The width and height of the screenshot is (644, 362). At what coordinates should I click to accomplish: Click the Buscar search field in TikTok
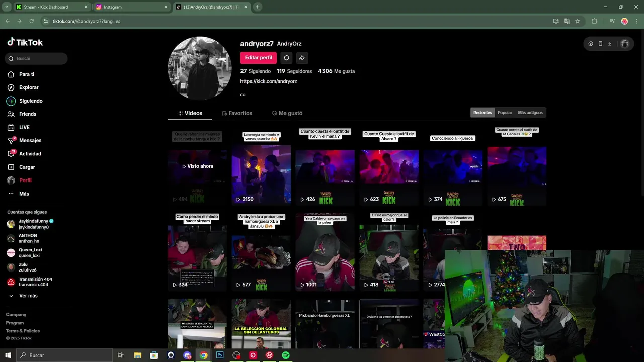[37, 58]
